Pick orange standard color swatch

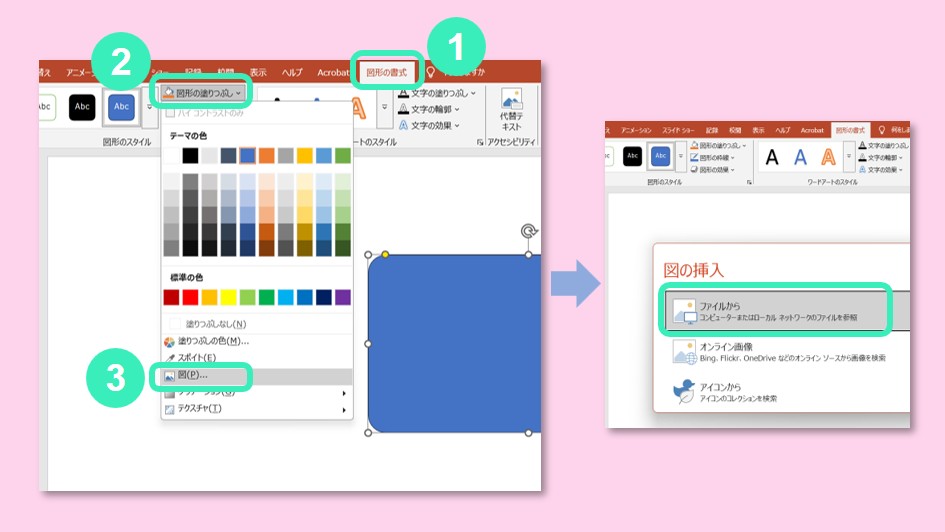(x=209, y=297)
